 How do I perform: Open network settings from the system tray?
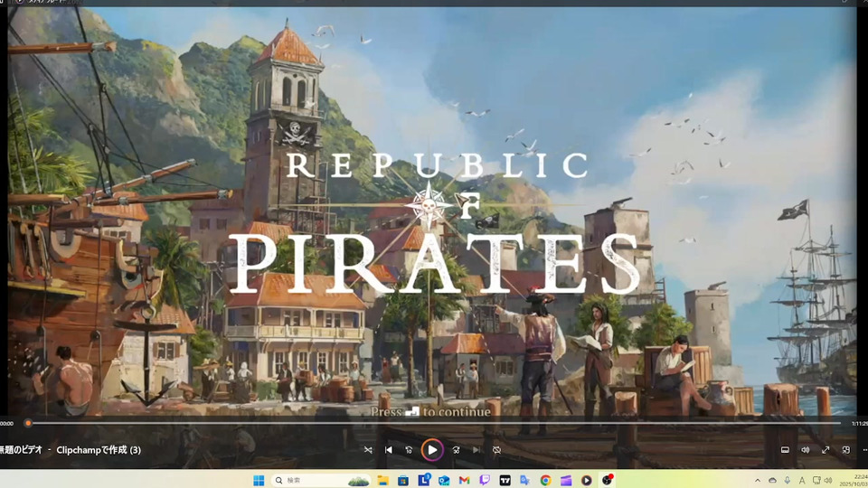tap(816, 480)
